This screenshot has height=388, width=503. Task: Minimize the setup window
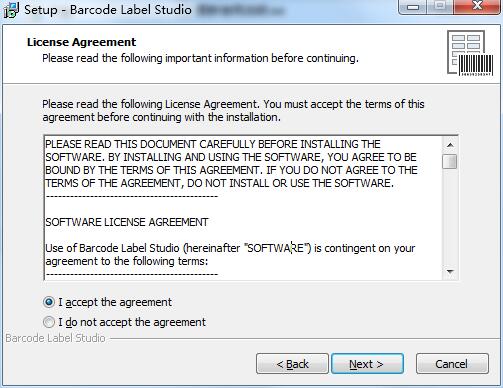[x=413, y=7]
